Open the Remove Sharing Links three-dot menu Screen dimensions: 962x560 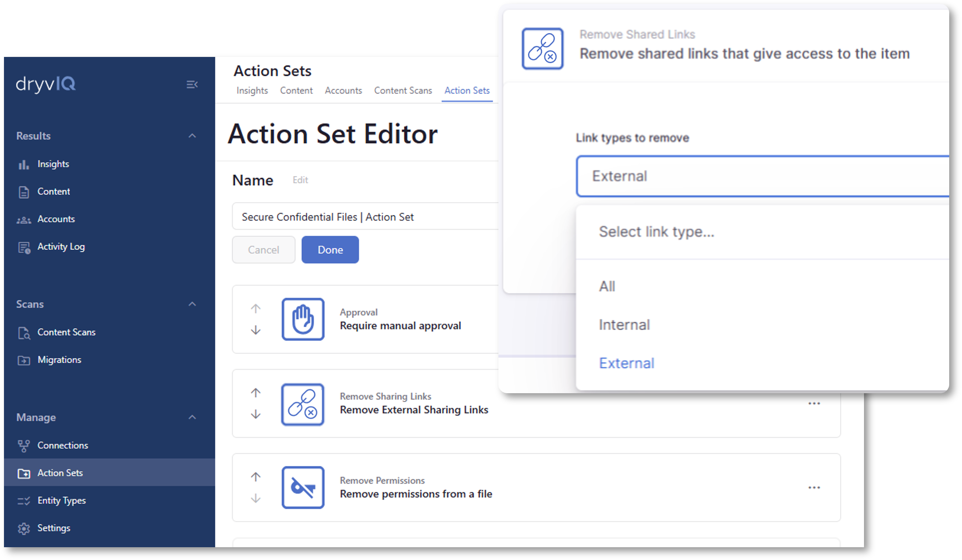pyautogui.click(x=814, y=403)
